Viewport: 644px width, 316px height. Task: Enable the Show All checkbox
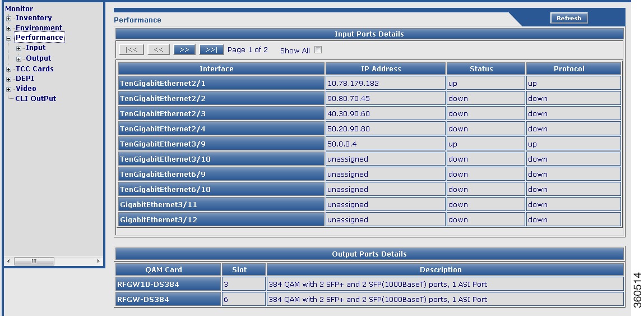coord(318,50)
